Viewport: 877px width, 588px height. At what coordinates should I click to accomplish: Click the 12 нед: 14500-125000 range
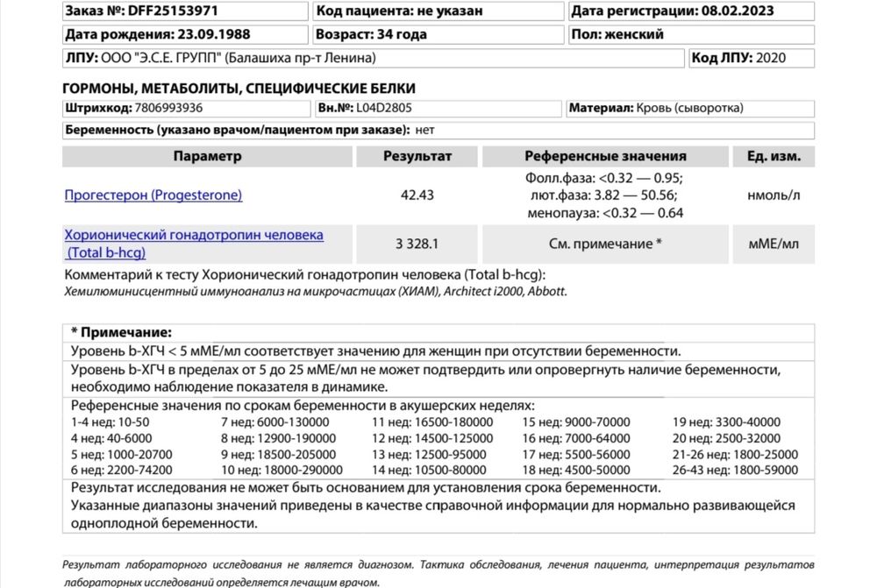tap(432, 438)
